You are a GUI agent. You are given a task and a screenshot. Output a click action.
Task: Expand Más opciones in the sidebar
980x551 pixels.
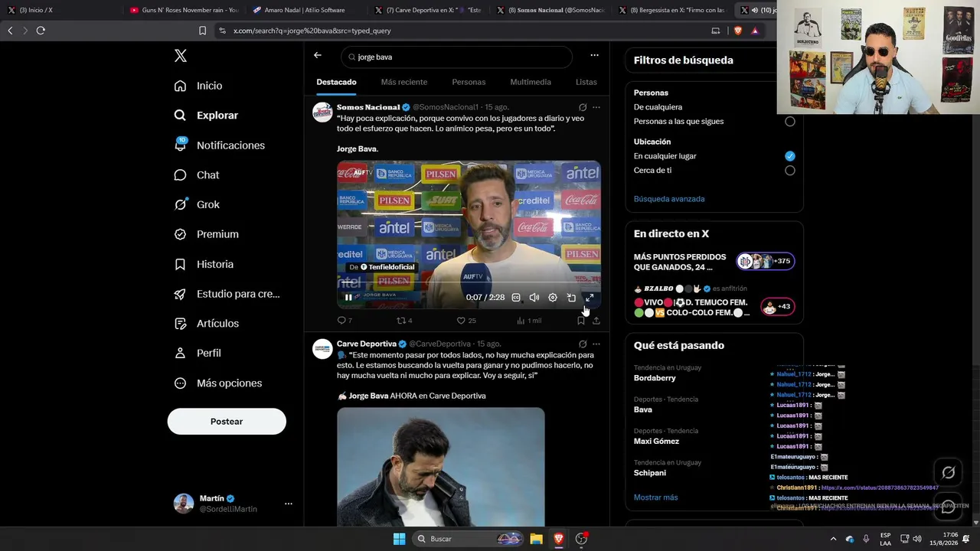coord(218,383)
